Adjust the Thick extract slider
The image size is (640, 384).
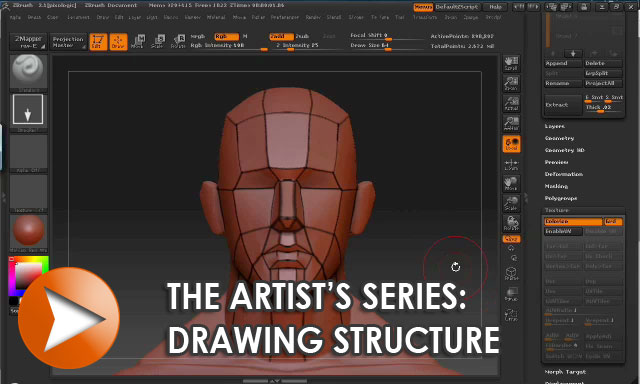click(x=603, y=108)
